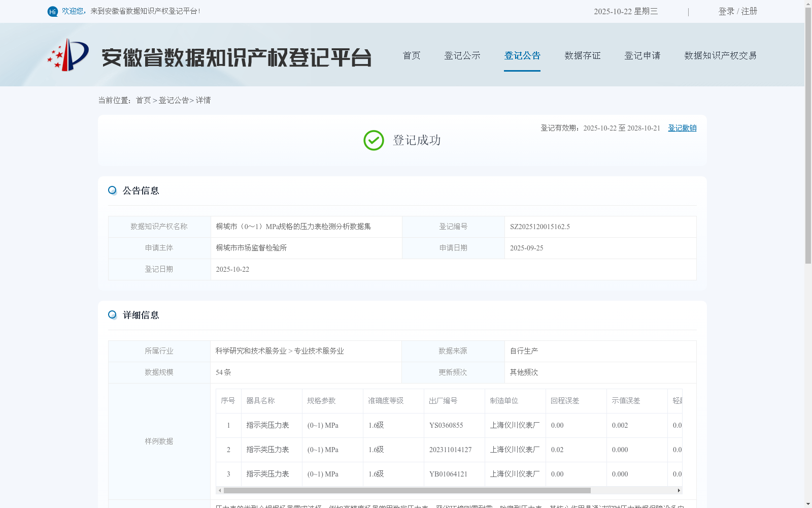This screenshot has height=508, width=812.
Task: Open the 首页 navigation tab
Action: pyautogui.click(x=412, y=55)
